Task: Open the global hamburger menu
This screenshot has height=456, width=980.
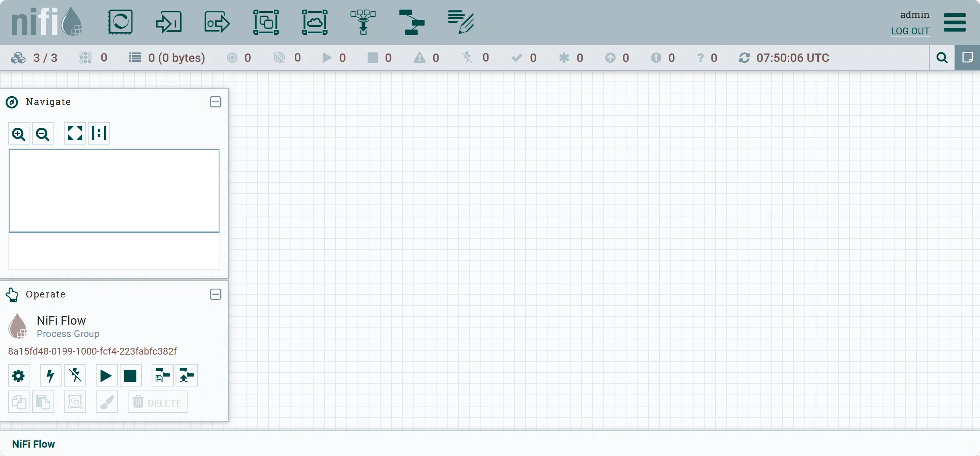Action: (954, 22)
